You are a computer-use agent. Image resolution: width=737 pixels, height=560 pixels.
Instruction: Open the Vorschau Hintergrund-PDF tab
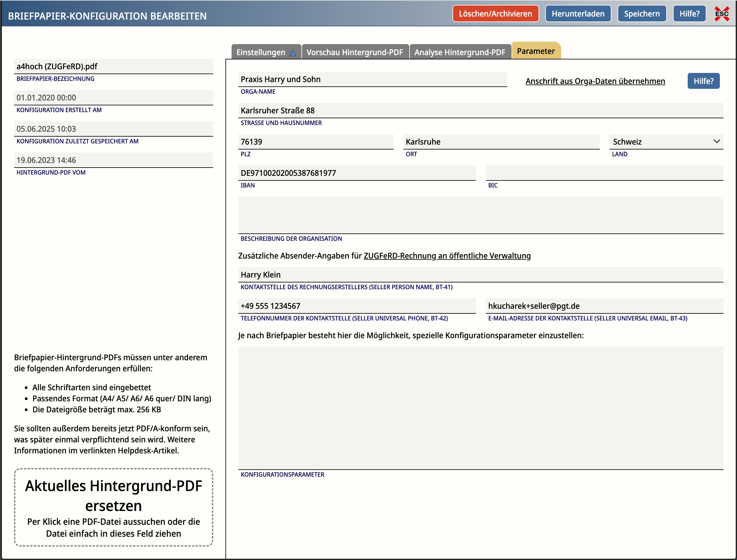(355, 52)
